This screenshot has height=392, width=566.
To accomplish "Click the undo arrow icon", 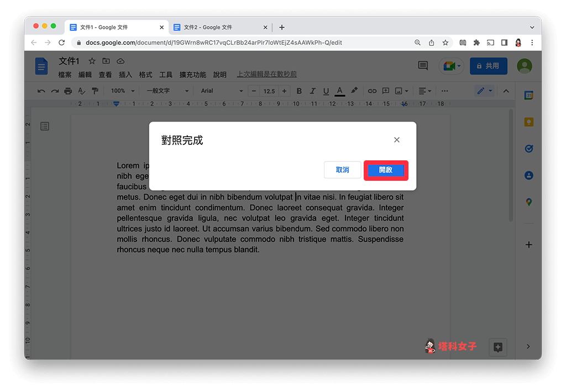I will [41, 91].
